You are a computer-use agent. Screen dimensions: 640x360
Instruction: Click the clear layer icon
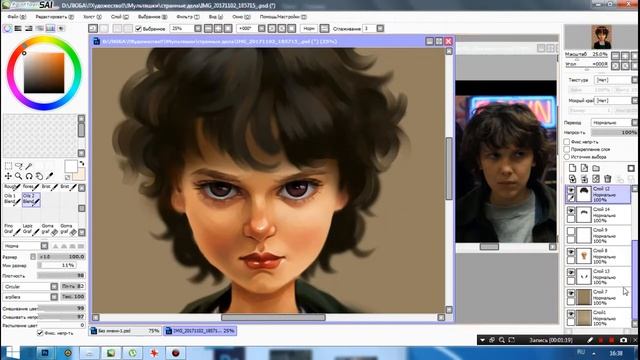[x=596, y=179]
